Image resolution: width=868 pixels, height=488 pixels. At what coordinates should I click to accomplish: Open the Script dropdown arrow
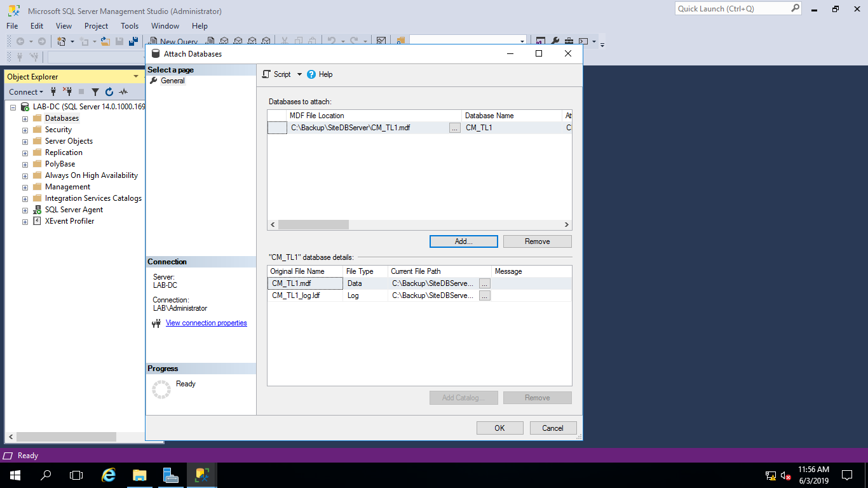pos(300,74)
